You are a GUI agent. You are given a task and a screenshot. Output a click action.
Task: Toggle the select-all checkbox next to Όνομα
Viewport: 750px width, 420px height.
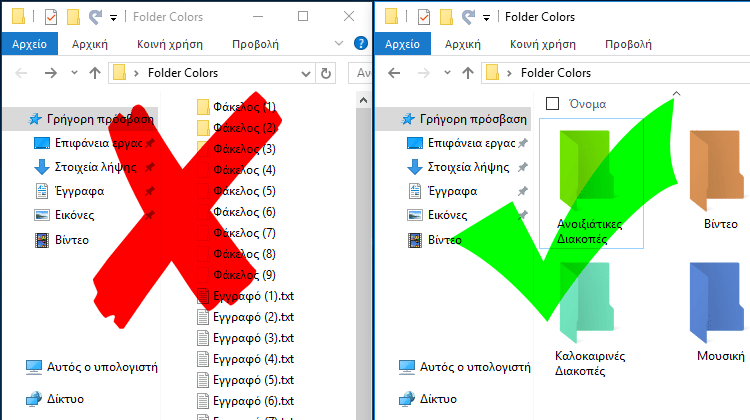click(x=553, y=104)
